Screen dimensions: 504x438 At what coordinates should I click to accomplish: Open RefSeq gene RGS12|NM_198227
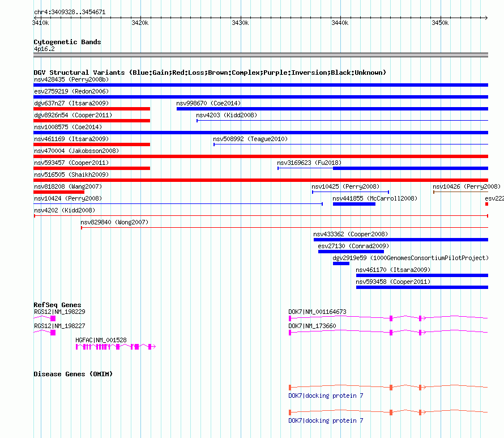(x=44, y=333)
